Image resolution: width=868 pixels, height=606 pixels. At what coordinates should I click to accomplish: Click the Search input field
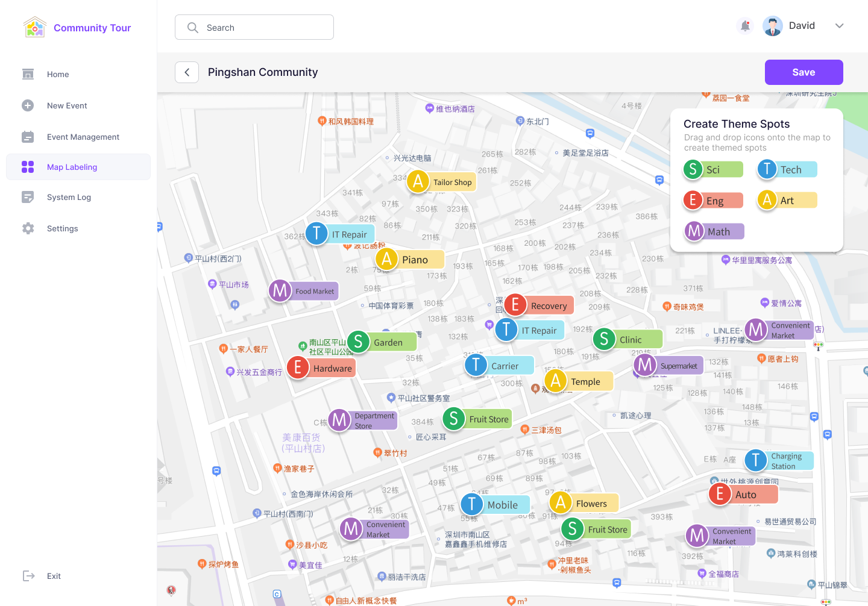tap(254, 28)
